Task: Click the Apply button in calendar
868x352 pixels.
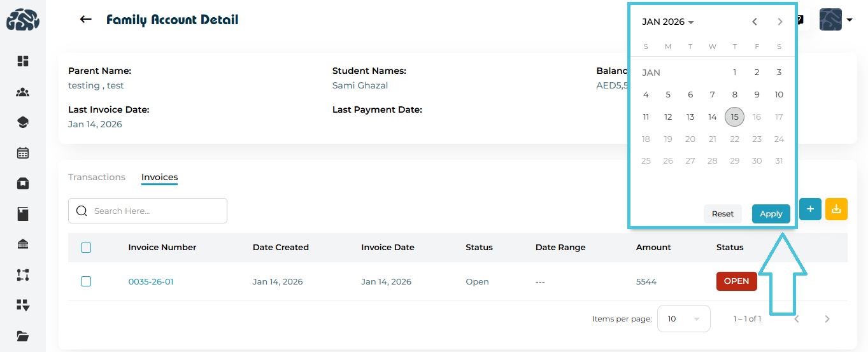Action: pyautogui.click(x=771, y=214)
